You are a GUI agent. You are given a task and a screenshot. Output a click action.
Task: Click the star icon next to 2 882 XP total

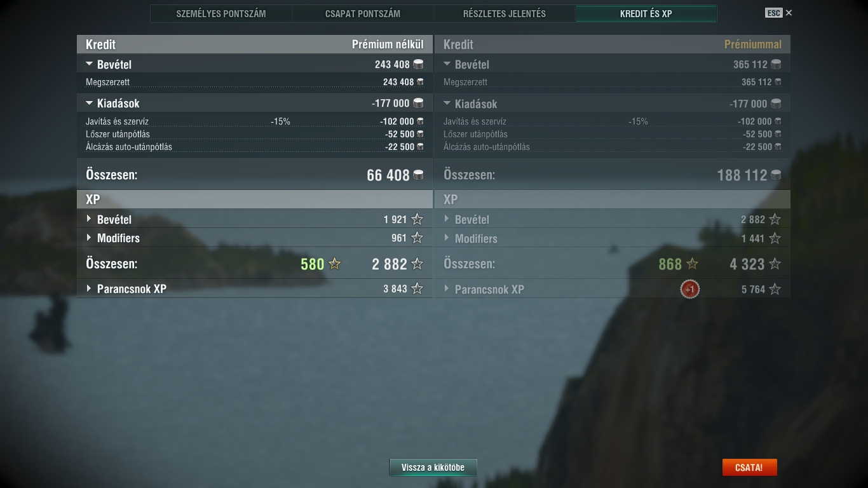[x=417, y=264]
